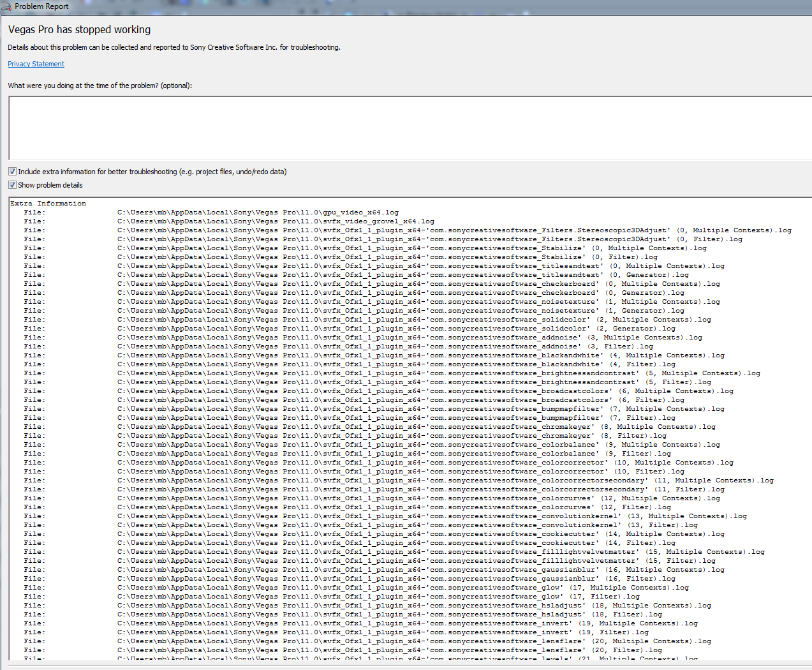Select the gpu_video_x64.log file line

[211, 212]
